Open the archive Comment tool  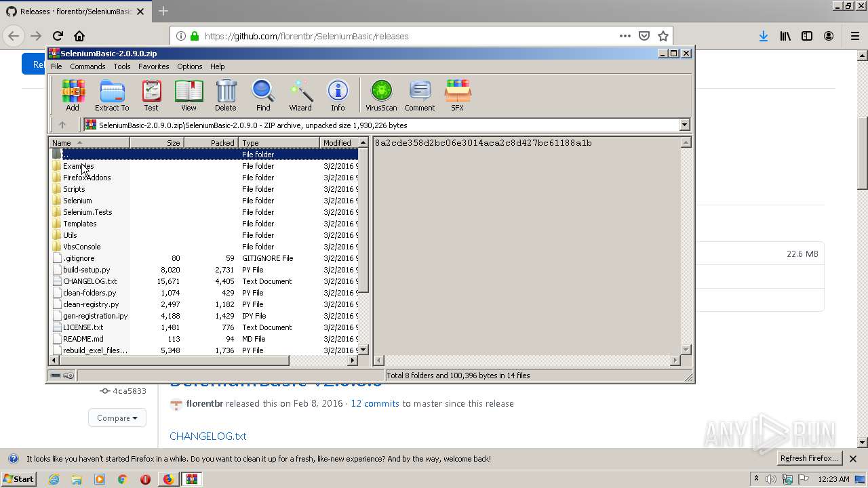[x=420, y=95]
